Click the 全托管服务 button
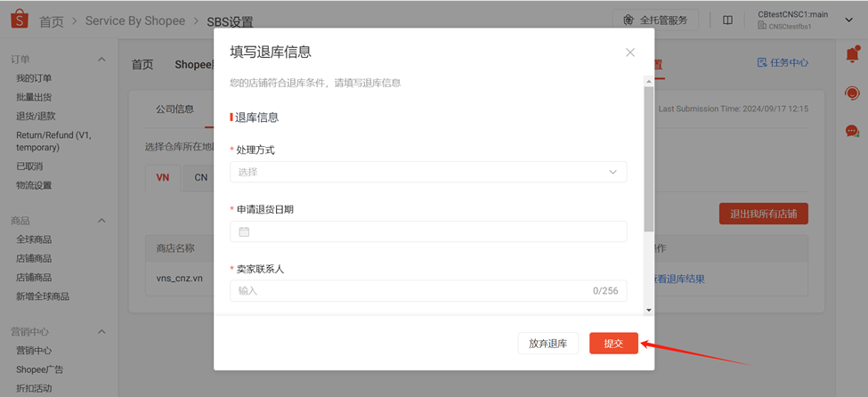The image size is (868, 397). pos(655,20)
